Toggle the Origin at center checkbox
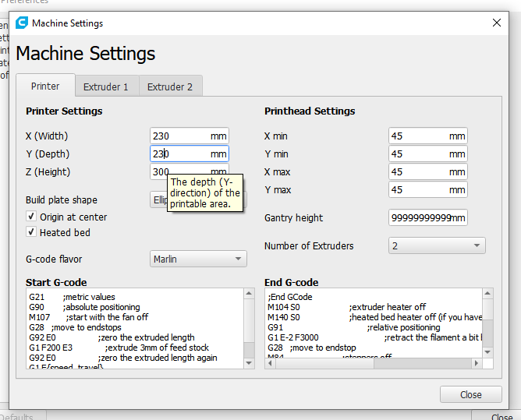Viewport: 521px width, 420px height. point(31,217)
